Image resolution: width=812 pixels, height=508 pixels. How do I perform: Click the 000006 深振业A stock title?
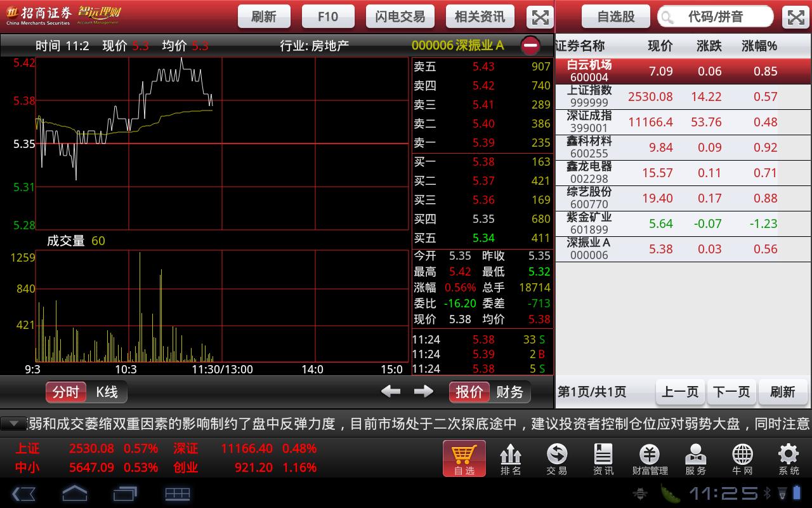tap(457, 46)
